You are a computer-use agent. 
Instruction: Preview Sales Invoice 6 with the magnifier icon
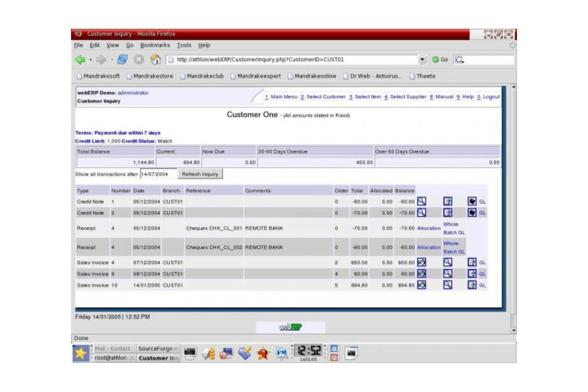(448, 274)
